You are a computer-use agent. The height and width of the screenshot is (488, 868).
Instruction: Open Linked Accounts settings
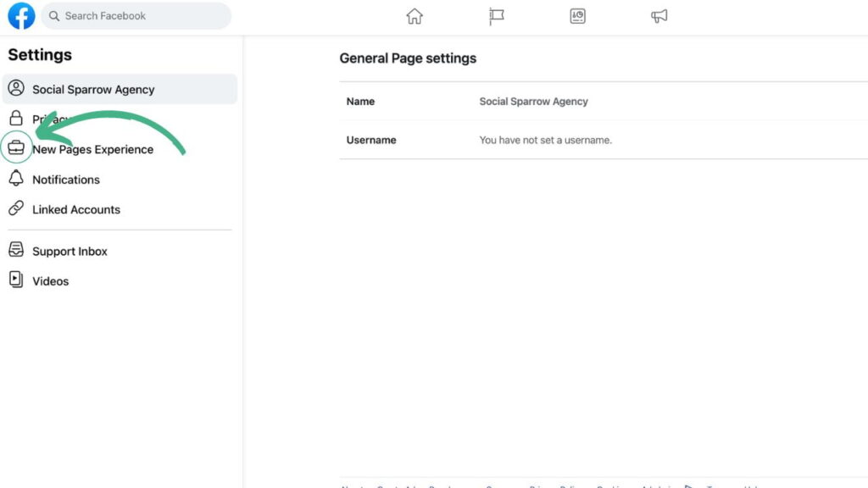pyautogui.click(x=120, y=209)
